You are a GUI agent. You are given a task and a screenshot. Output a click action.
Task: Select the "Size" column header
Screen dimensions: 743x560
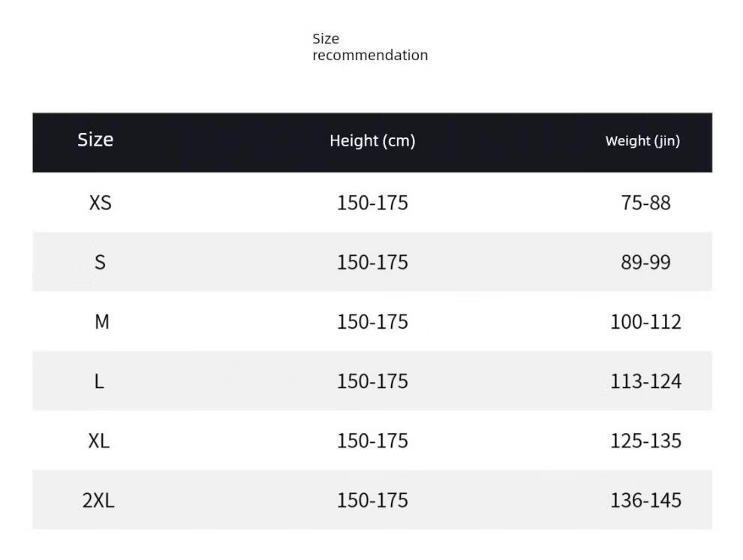pos(95,140)
